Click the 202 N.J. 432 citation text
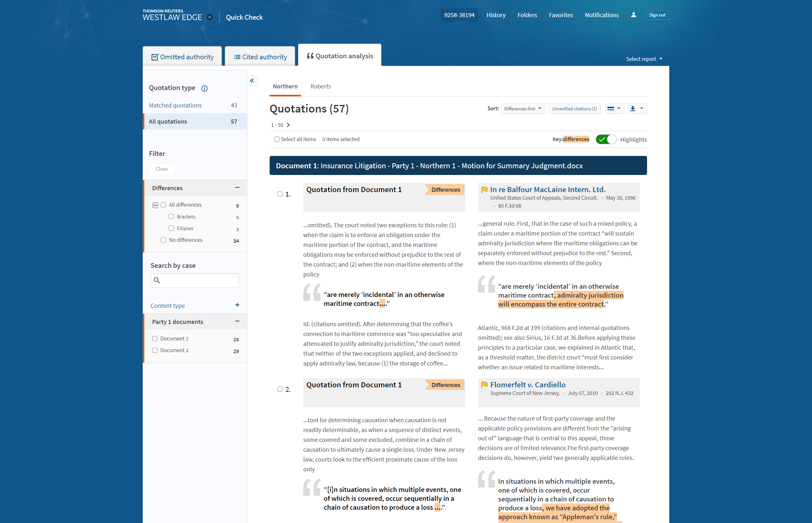Screen dimensions: 812x523 (x=619, y=393)
